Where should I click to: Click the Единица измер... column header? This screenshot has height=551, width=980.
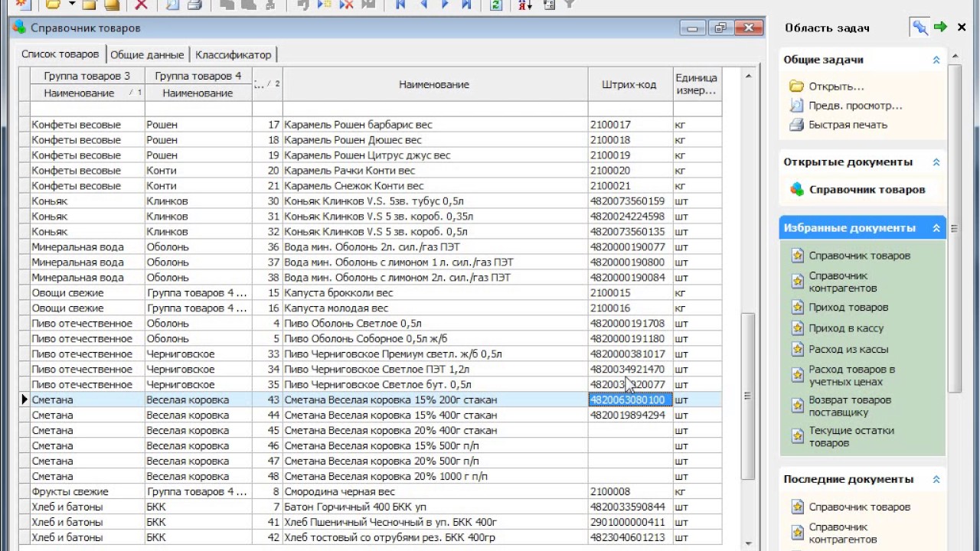coord(696,85)
